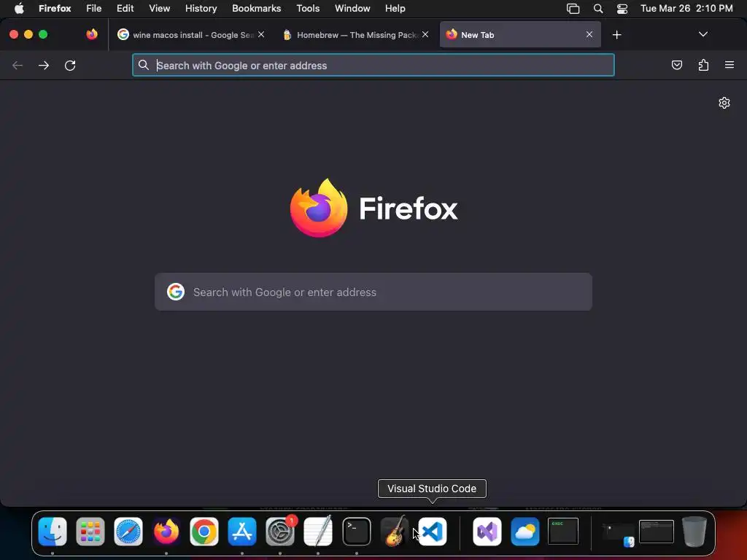Click magnifier icon in address bar
The height and width of the screenshot is (560, 747).
144,65
